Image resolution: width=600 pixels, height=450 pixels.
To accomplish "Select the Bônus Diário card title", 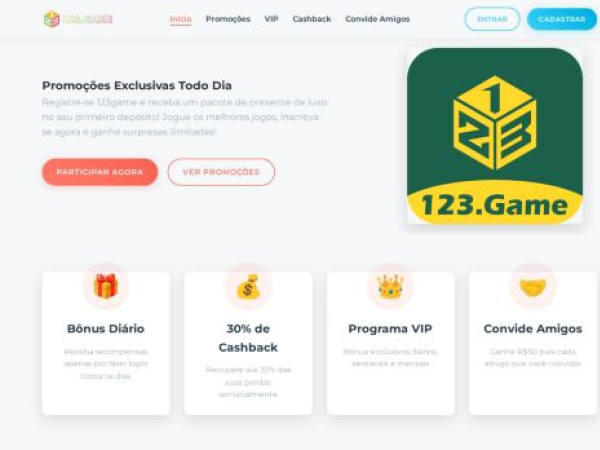I will coord(106,329).
